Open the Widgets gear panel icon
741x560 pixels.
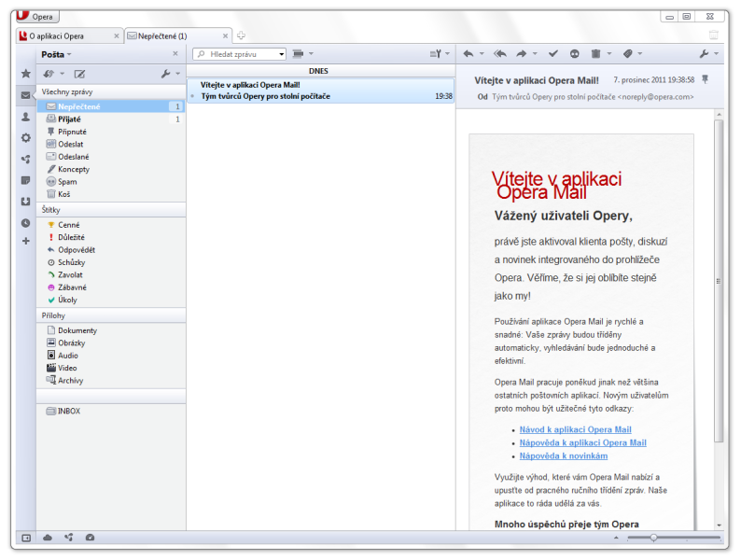(26, 138)
